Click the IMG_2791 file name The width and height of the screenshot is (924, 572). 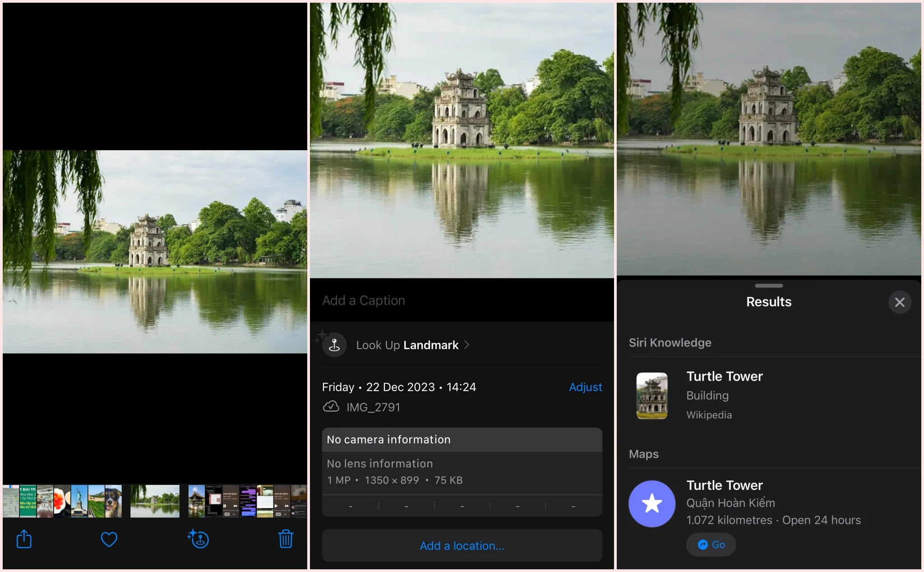pos(373,407)
